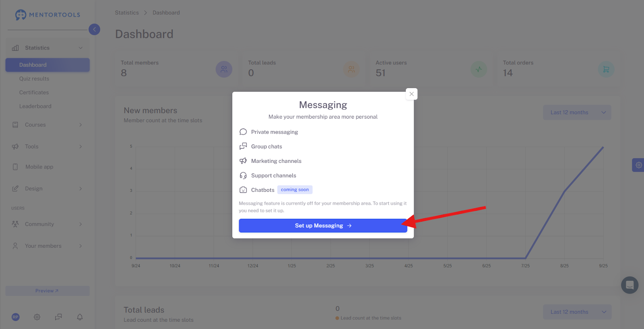Open the settings gear icon in bottom sidebar

coord(37,317)
